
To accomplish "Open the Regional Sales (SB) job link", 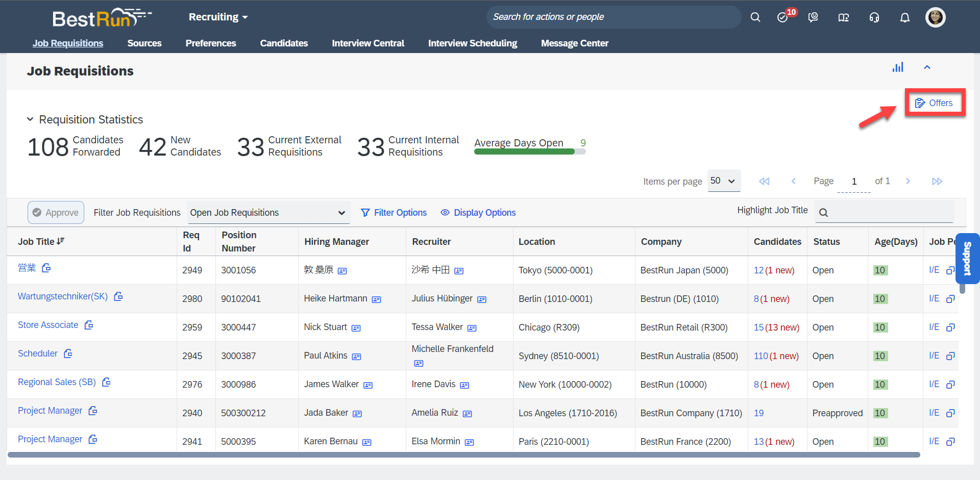I will point(57,382).
